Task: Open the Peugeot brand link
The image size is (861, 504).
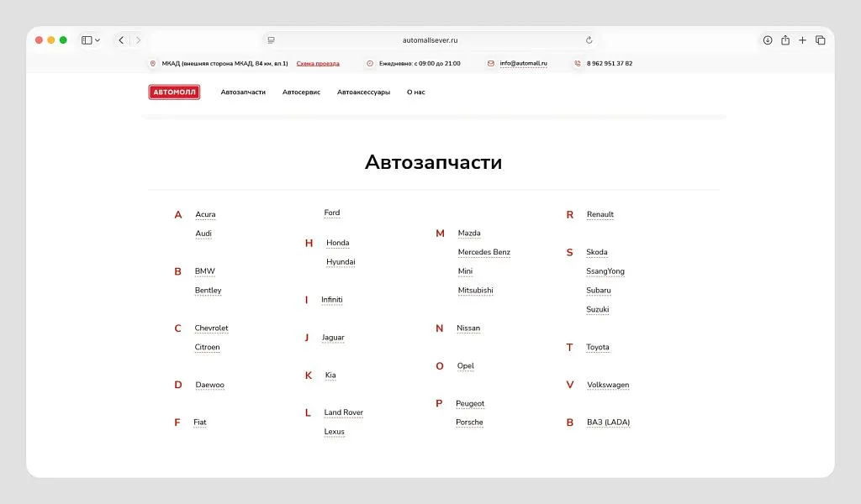Action: (x=470, y=404)
